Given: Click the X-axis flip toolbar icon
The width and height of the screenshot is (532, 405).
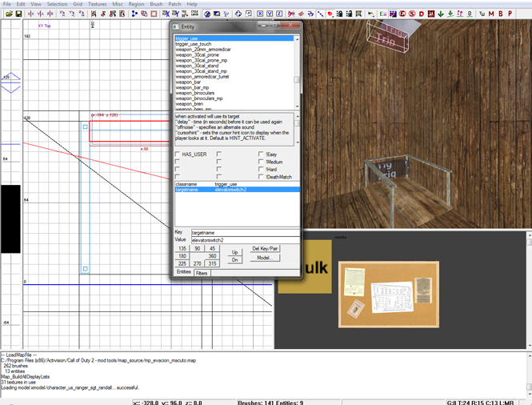Looking at the screenshot, I should [x=31, y=14].
